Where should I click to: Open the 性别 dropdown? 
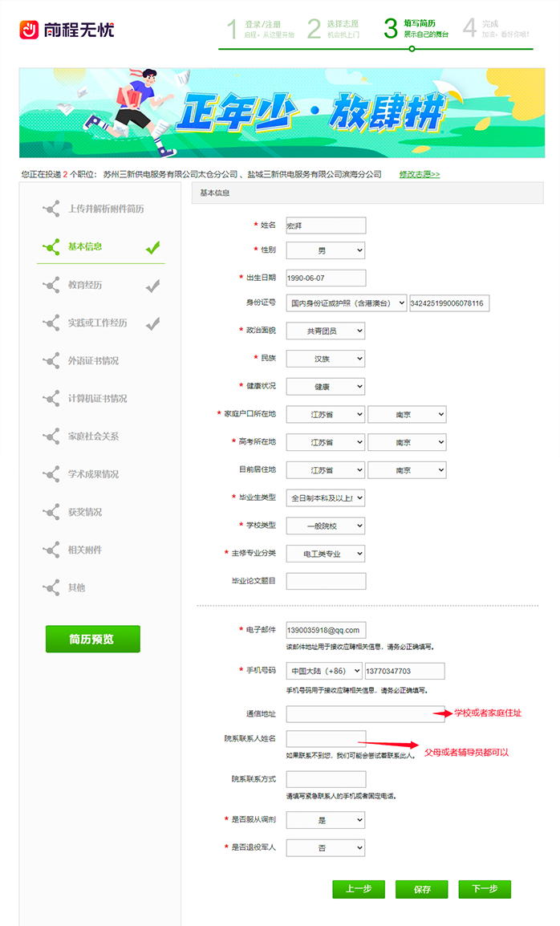[325, 251]
